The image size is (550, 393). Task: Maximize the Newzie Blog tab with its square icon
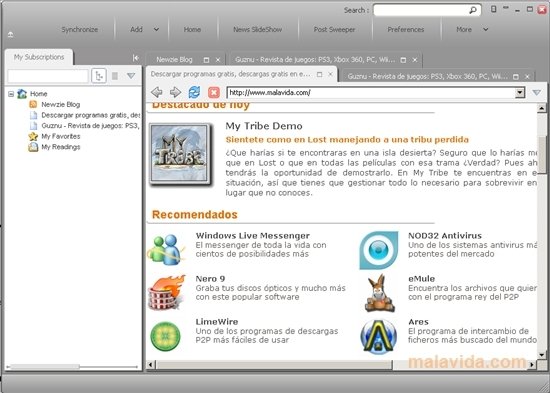[206, 60]
